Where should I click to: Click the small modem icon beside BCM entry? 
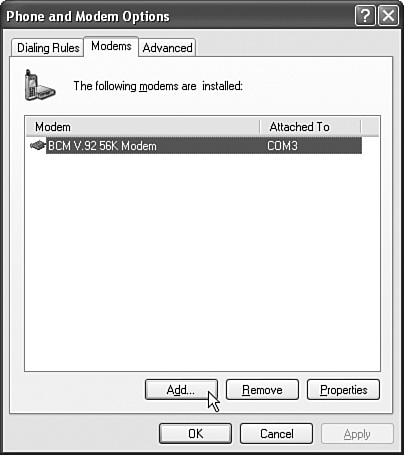pyautogui.click(x=37, y=146)
